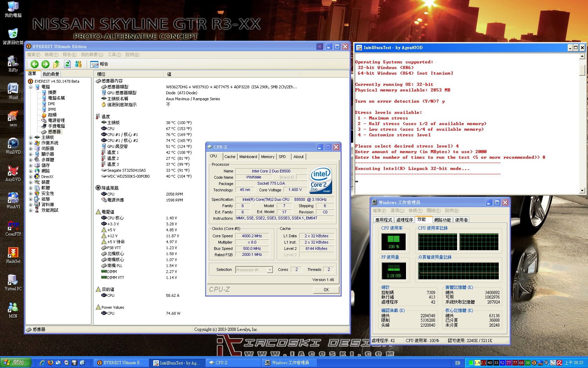
Task: Open the HiFly desktop icon
Action: coord(13,64)
